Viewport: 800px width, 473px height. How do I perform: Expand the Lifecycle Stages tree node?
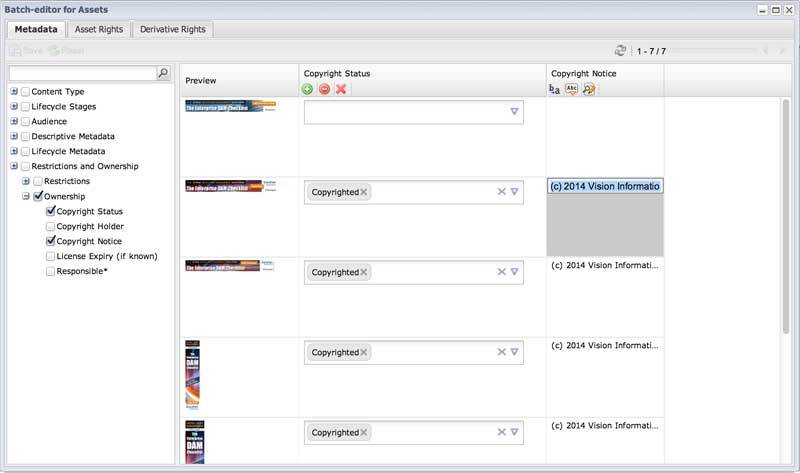[14, 106]
